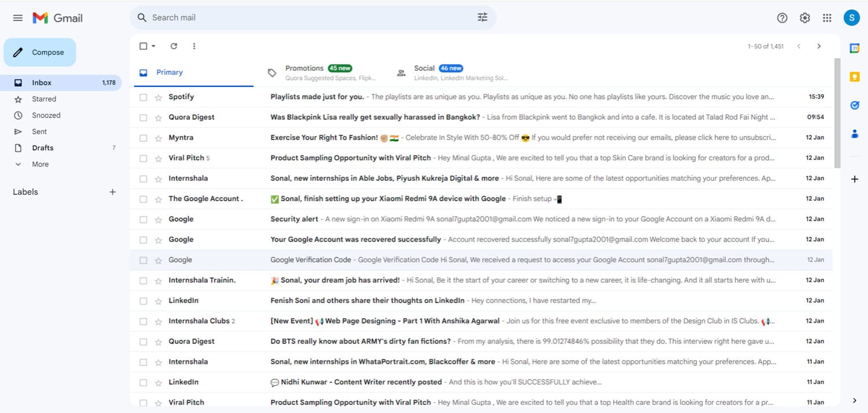Click the Labels heading
The height and width of the screenshot is (413, 868).
[25, 192]
